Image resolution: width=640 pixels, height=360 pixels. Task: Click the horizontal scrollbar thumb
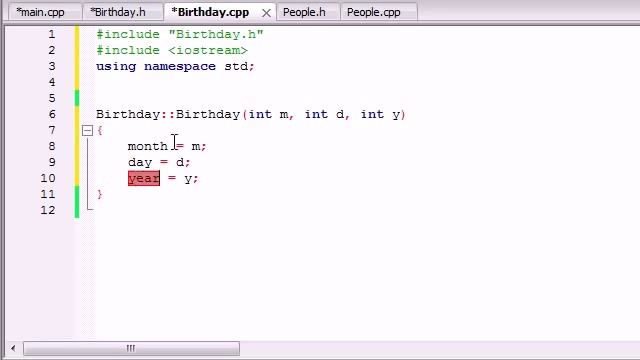click(131, 348)
